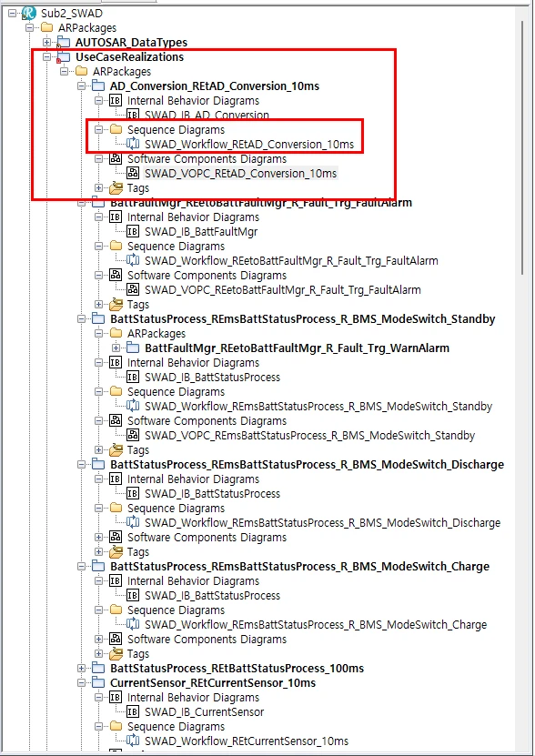Viewport: 535px width, 756px height.
Task: Collapse the CurrentSensor_REtCurrentSensor_10ms package
Action: point(82,682)
